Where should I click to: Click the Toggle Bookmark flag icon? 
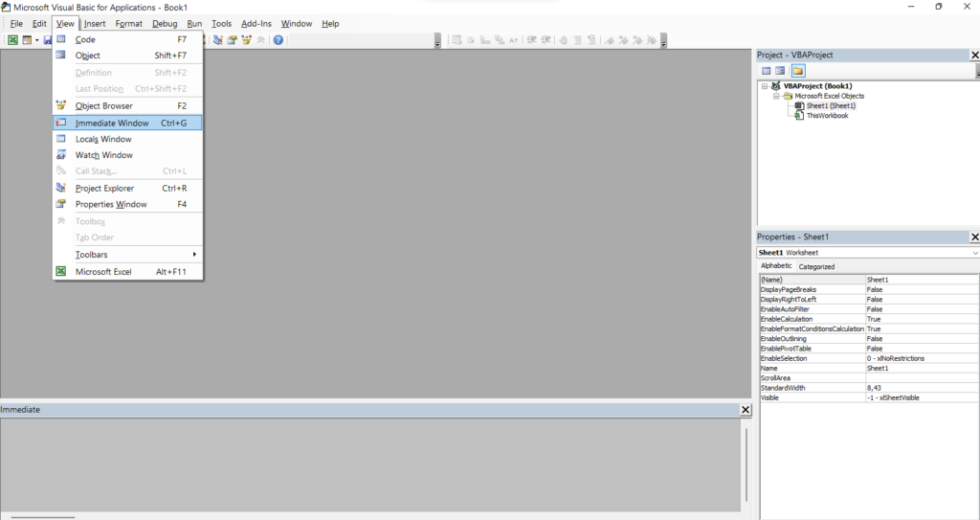click(610, 40)
